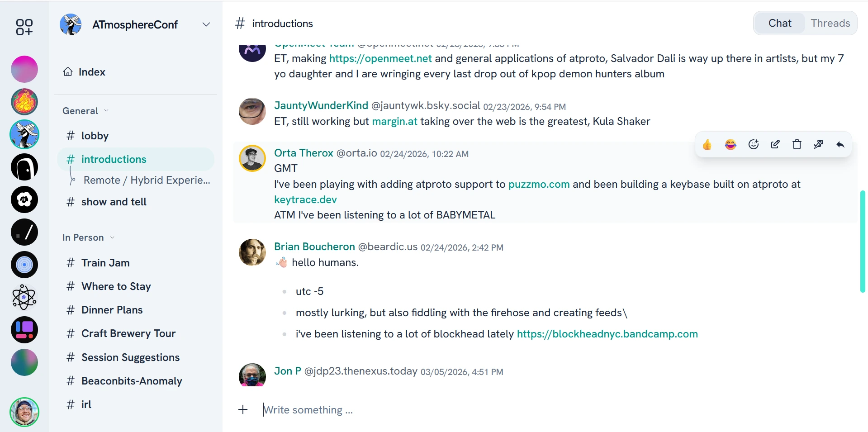Click the add space icon in sidebar

[x=24, y=27]
